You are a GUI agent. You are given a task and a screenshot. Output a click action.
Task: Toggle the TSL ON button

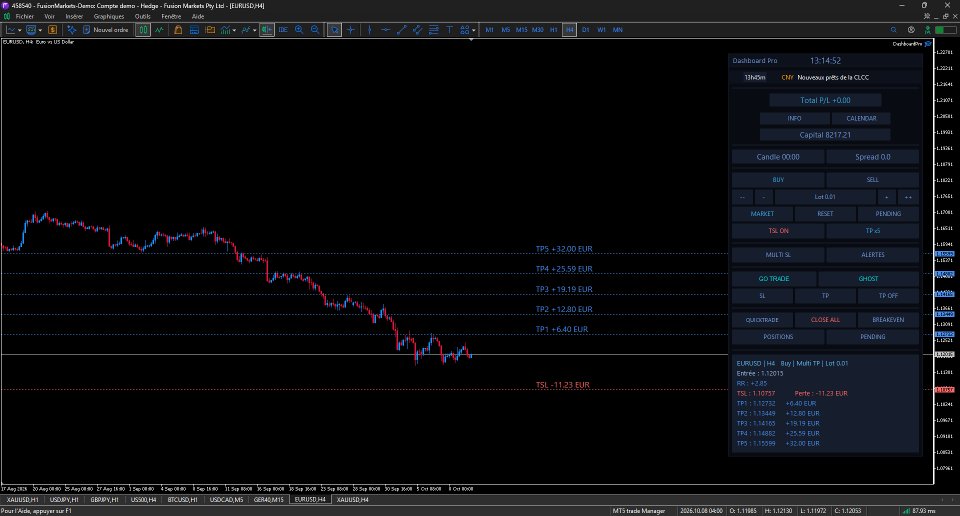pyautogui.click(x=778, y=231)
